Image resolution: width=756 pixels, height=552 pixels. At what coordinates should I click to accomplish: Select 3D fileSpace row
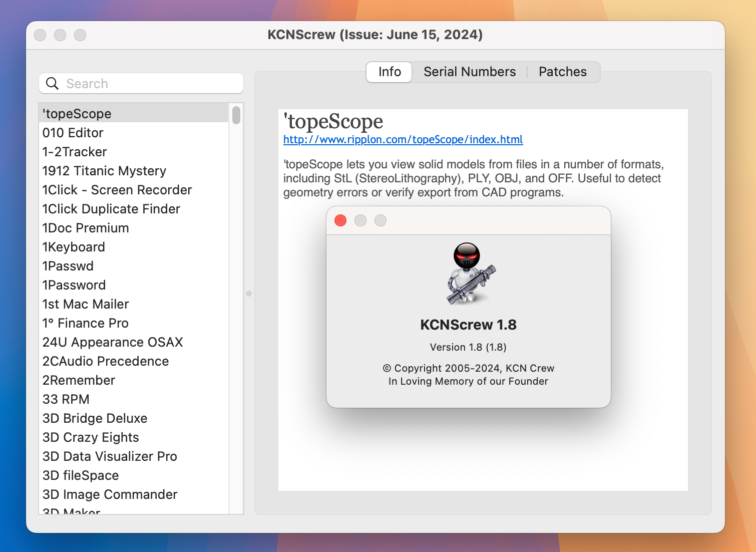pyautogui.click(x=134, y=475)
